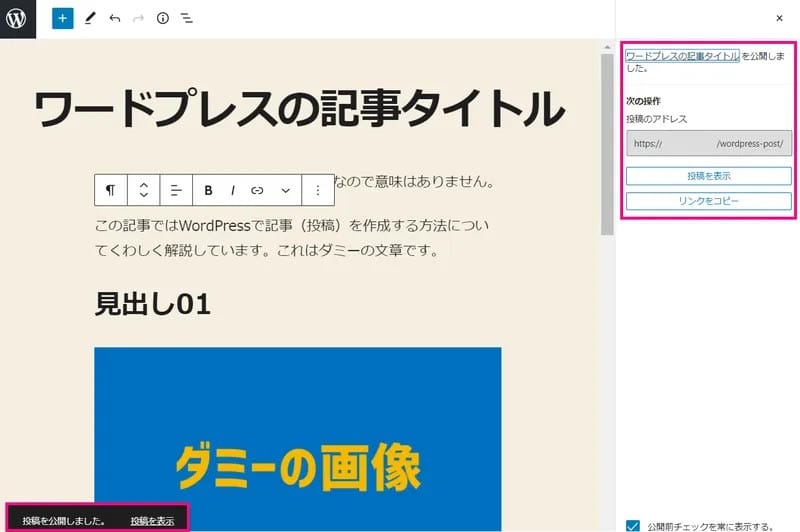
Task: Open the list view outline icon
Action: pyautogui.click(x=187, y=18)
